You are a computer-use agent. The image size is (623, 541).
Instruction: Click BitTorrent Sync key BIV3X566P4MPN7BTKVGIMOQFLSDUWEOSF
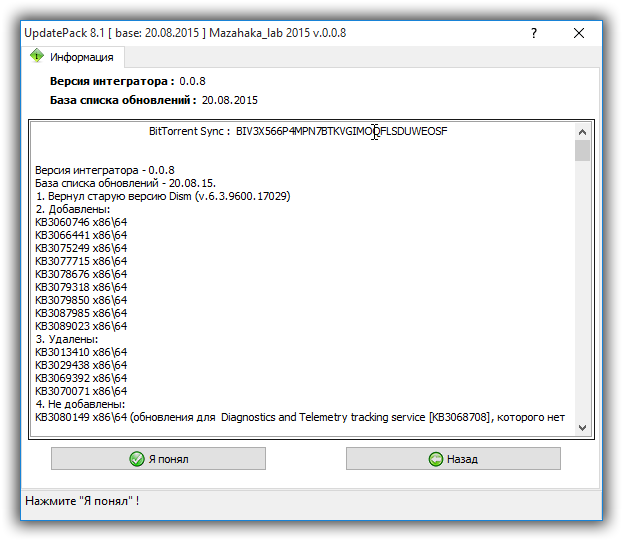pyautogui.click(x=341, y=131)
